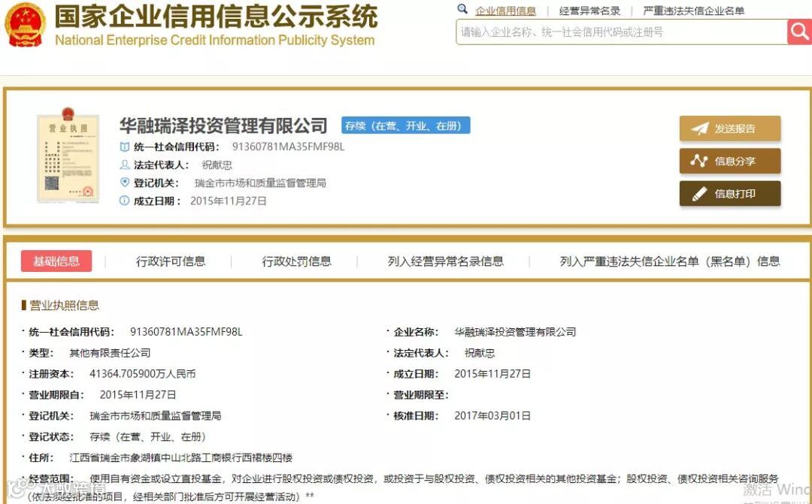Click the red search button icon
Image resolution: width=812 pixels, height=504 pixels.
click(799, 32)
